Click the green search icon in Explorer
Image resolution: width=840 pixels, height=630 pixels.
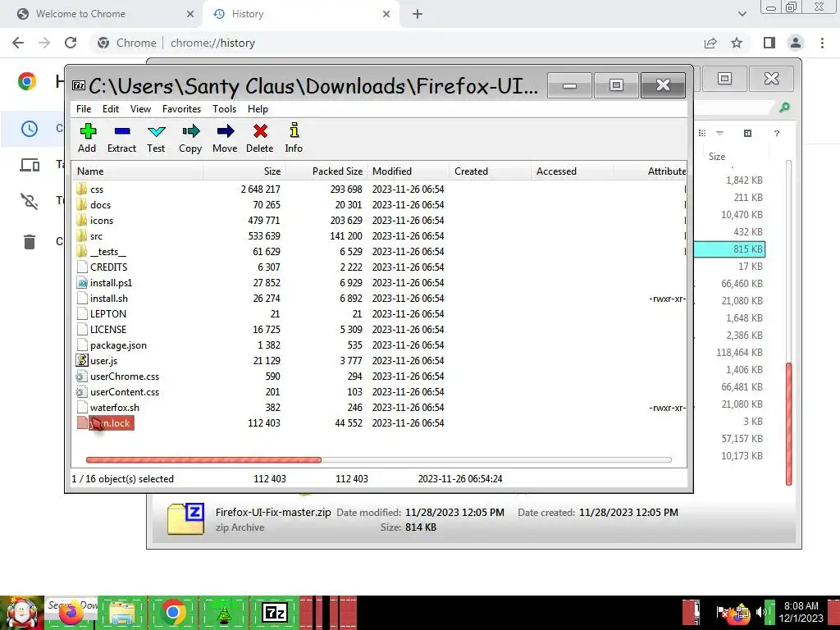click(x=784, y=107)
